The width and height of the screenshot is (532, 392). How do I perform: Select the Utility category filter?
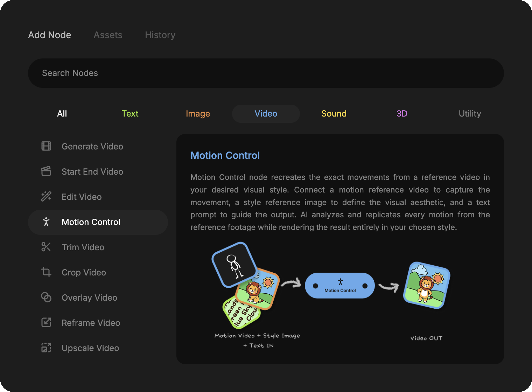pos(470,114)
